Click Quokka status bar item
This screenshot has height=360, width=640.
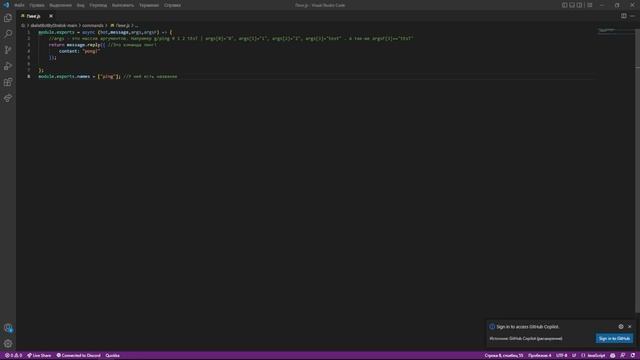[x=113, y=356]
